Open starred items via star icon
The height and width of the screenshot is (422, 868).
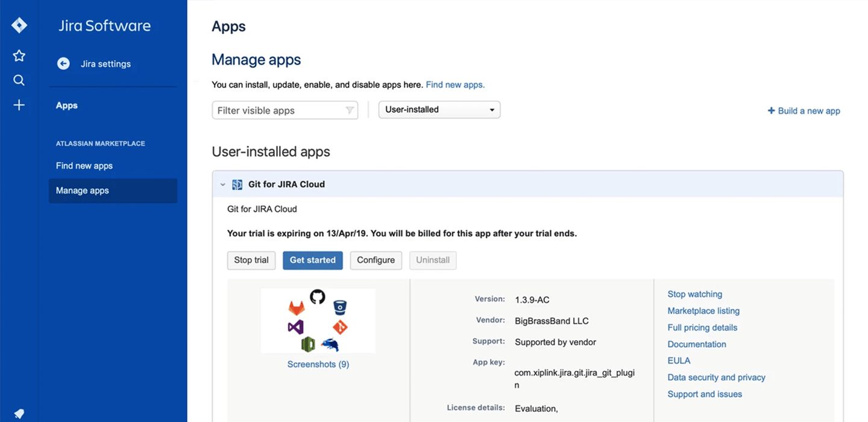point(19,56)
